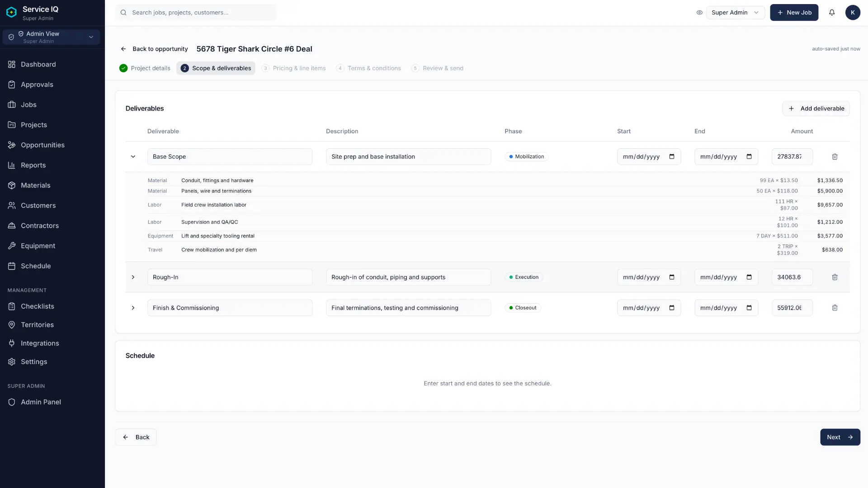Image resolution: width=868 pixels, height=488 pixels.
Task: Edit the Finish & Commissioning name field
Action: pyautogui.click(x=230, y=308)
